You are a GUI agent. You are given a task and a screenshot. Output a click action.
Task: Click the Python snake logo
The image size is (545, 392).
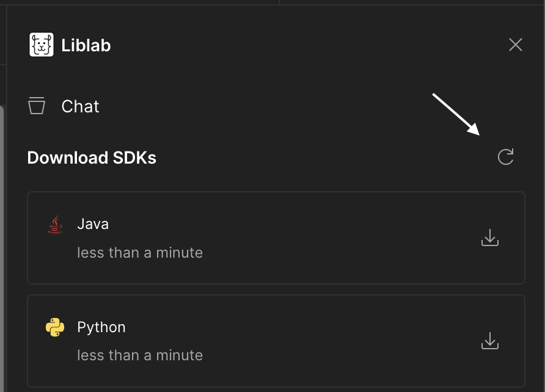click(55, 328)
